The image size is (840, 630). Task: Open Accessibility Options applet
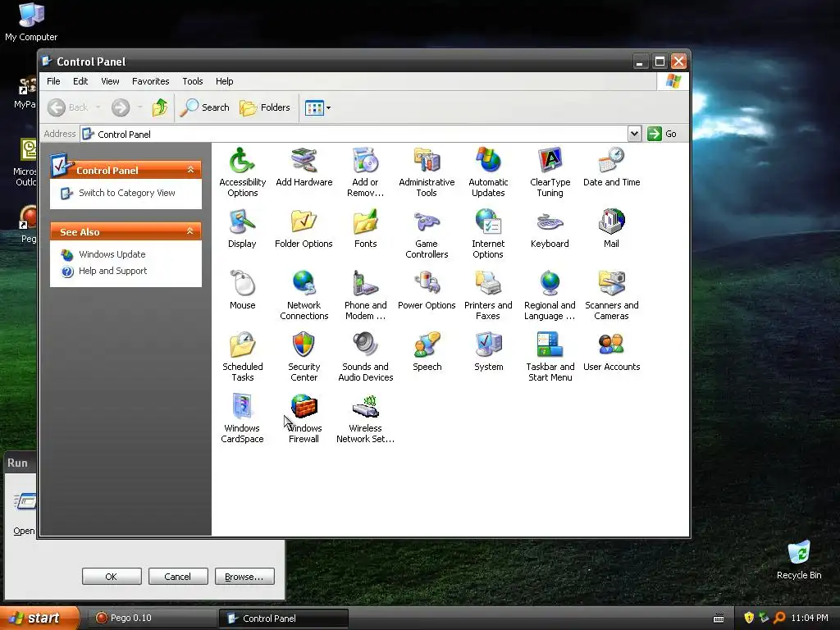(x=242, y=161)
